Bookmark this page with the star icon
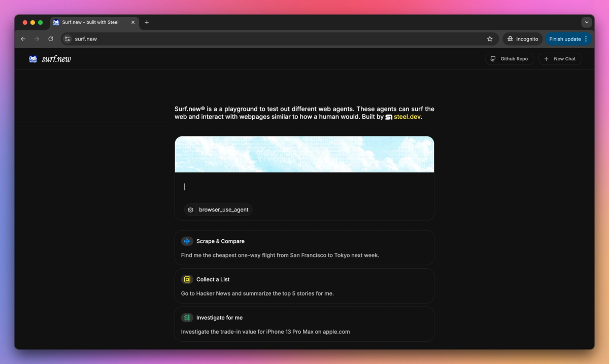The height and width of the screenshot is (364, 609). pyautogui.click(x=490, y=39)
